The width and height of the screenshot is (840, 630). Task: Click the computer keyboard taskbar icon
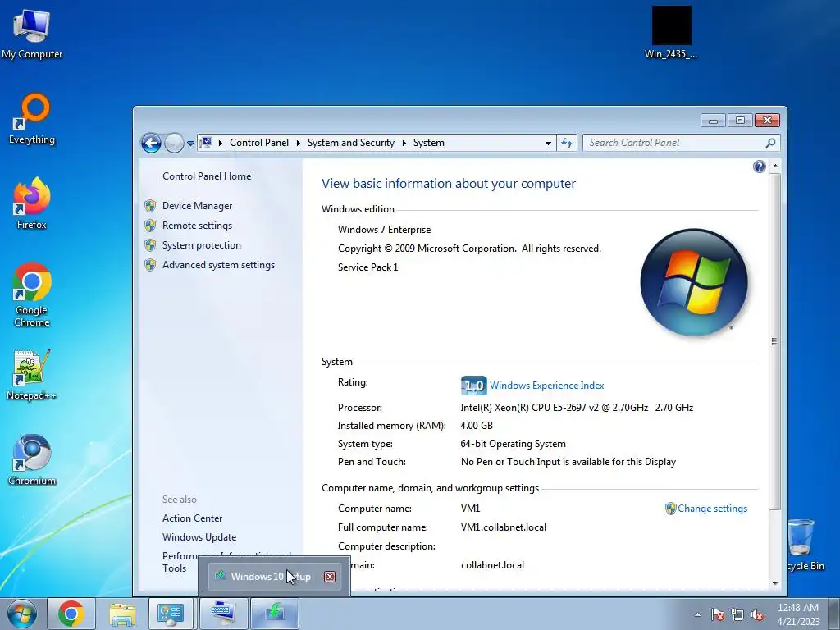click(223, 614)
